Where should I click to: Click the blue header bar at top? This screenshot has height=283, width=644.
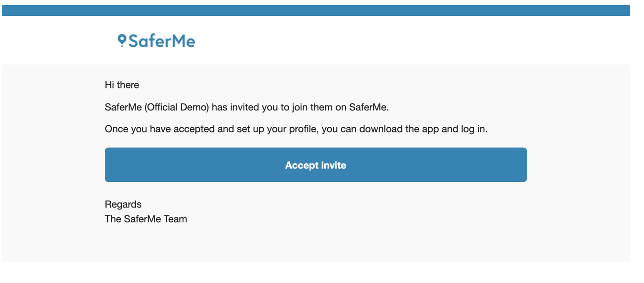tap(316, 10)
